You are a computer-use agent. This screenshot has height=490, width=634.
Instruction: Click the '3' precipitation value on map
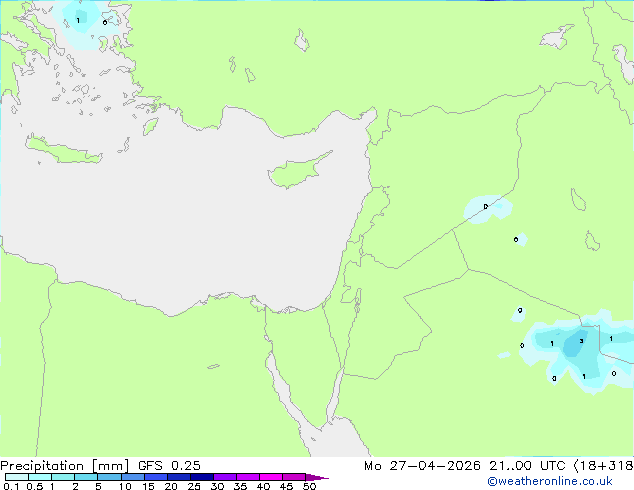tap(581, 341)
